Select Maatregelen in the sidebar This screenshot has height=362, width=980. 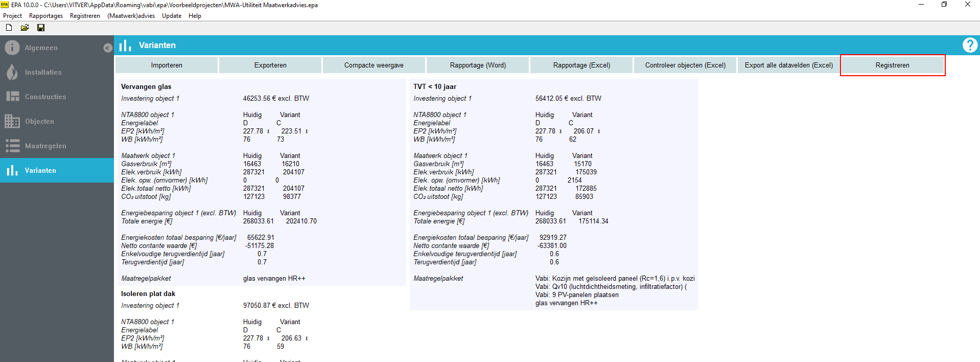(x=45, y=146)
